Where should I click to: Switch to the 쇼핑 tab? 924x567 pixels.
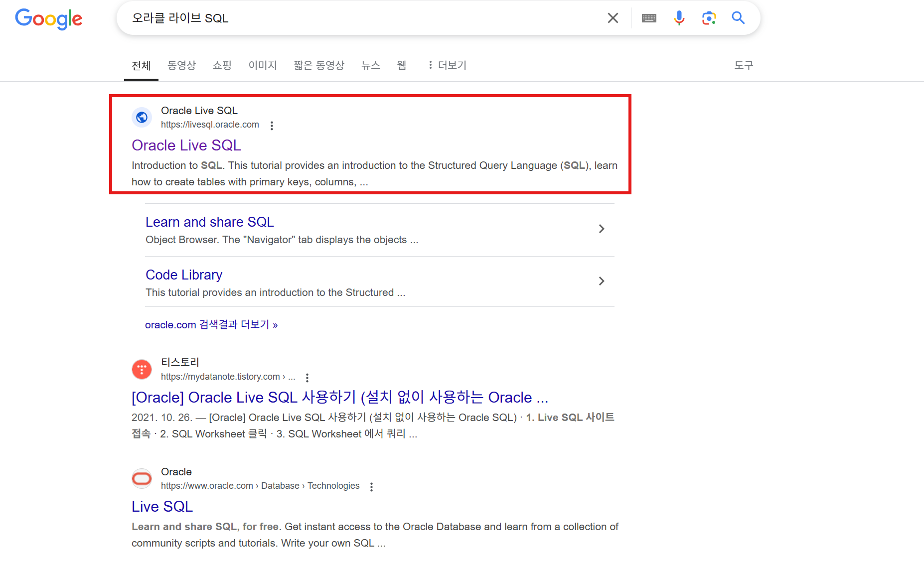pos(222,65)
